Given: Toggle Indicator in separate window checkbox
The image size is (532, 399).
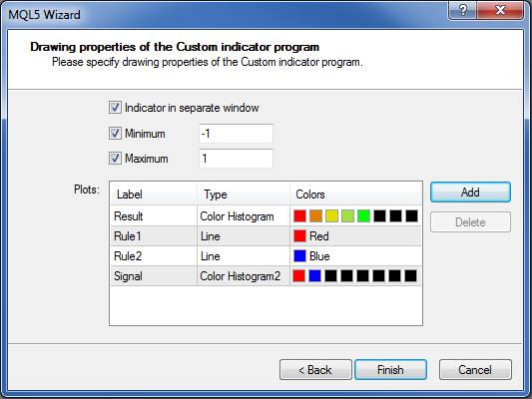Looking at the screenshot, I should [x=115, y=108].
